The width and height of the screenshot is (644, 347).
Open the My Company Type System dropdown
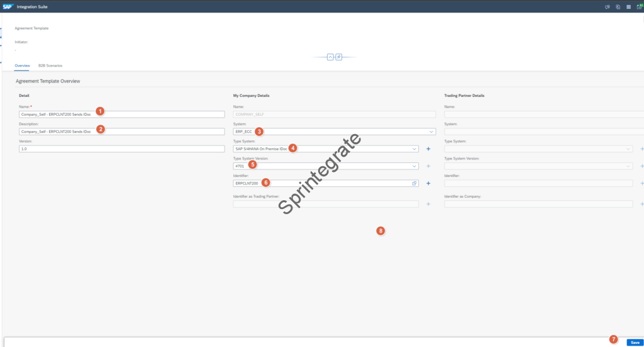pyautogui.click(x=414, y=149)
